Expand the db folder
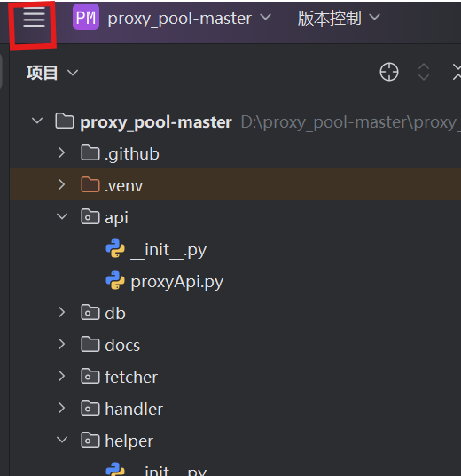Screen dimensions: 461x476 pyautogui.click(x=62, y=312)
